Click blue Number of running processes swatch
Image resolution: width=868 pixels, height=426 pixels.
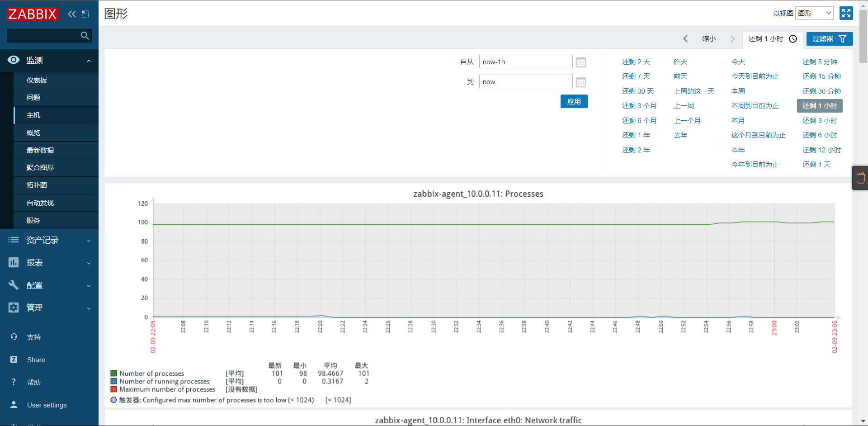[x=114, y=381]
